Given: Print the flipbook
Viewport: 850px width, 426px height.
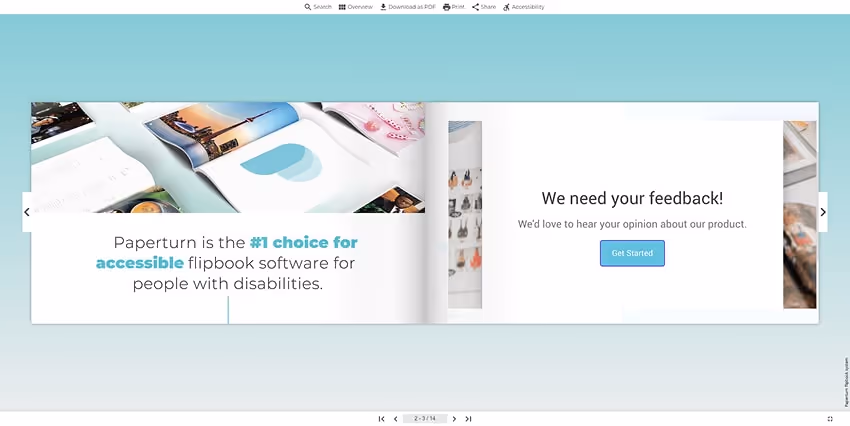Looking at the screenshot, I should click(454, 7).
